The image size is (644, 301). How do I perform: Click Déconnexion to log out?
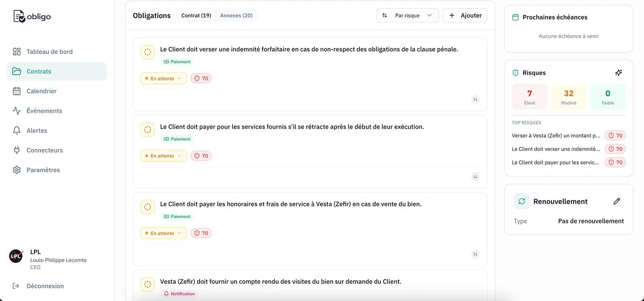[x=45, y=286]
